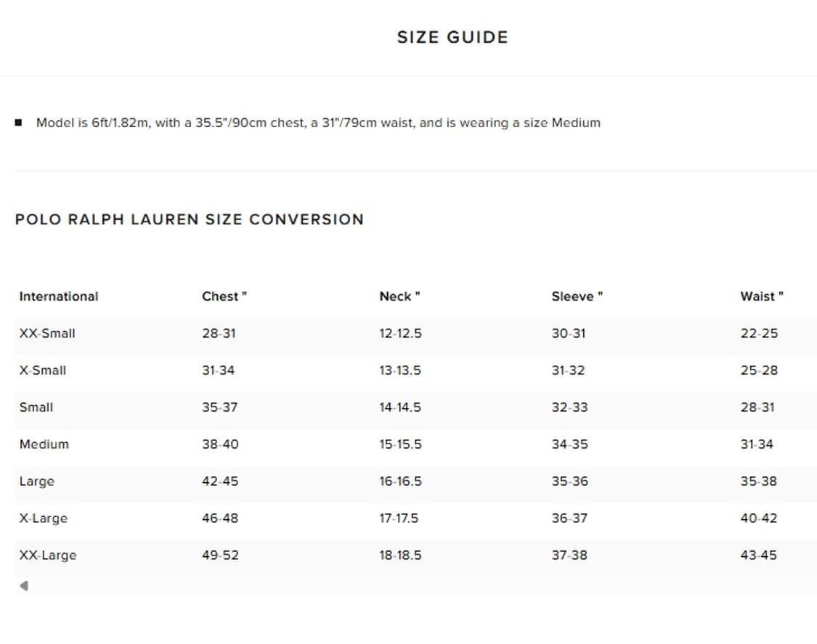Click the XX-Large size row label
Image resolution: width=817 pixels, height=644 pixels.
tap(48, 555)
